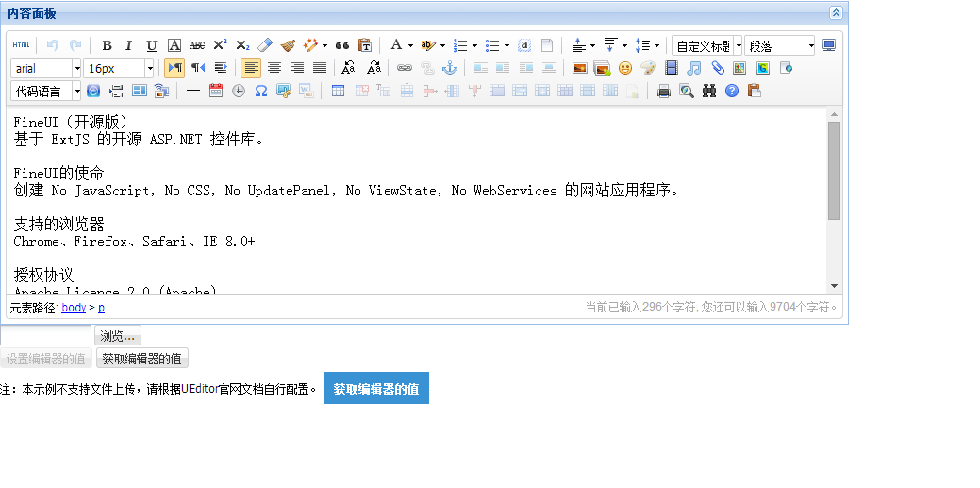This screenshot has width=980, height=488.
Task: Expand auto typeset wand options
Action: (324, 45)
